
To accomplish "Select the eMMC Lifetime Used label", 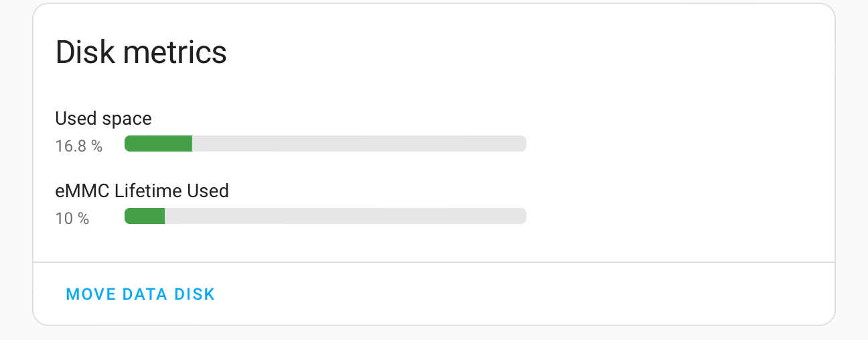I will pos(142,191).
